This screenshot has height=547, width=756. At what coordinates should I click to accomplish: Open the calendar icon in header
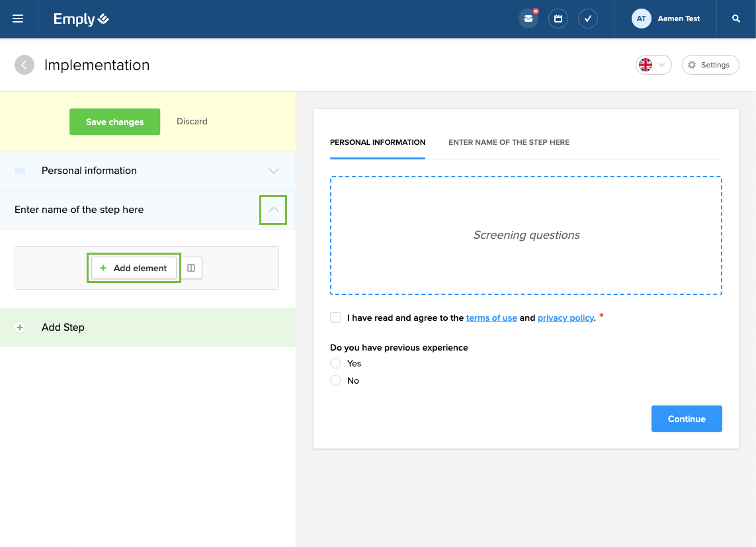[558, 19]
